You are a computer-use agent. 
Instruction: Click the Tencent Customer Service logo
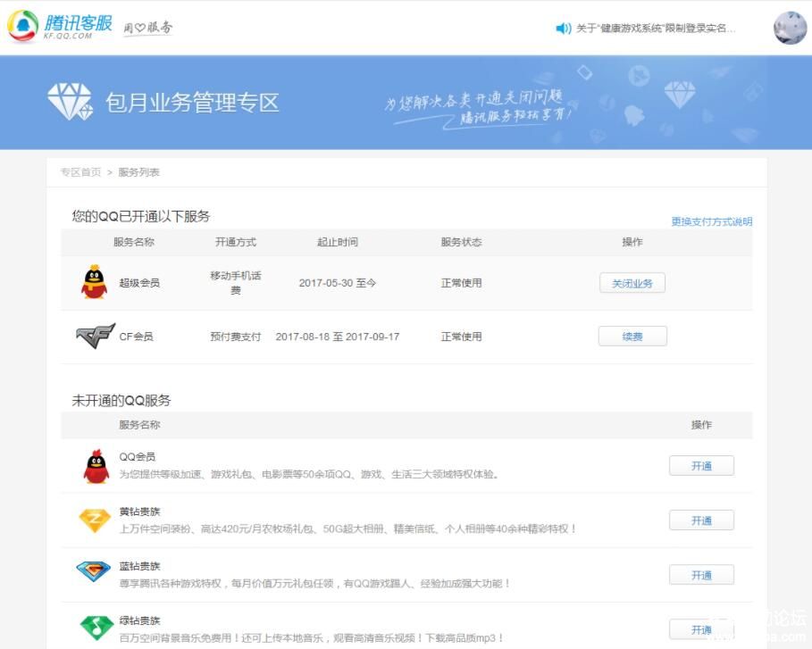61,27
